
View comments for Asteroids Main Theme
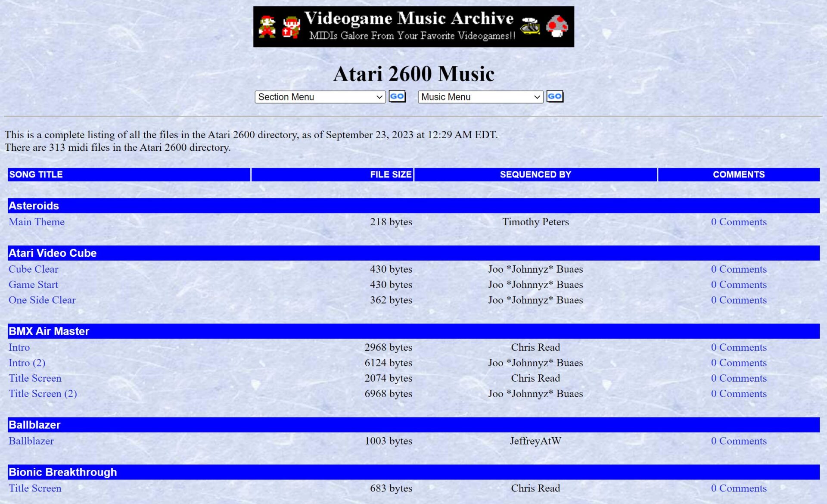click(x=739, y=222)
